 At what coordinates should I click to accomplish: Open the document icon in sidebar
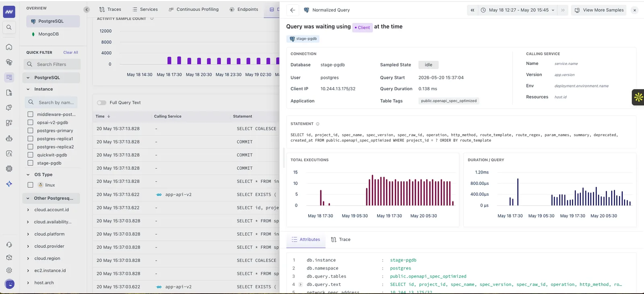(x=9, y=93)
